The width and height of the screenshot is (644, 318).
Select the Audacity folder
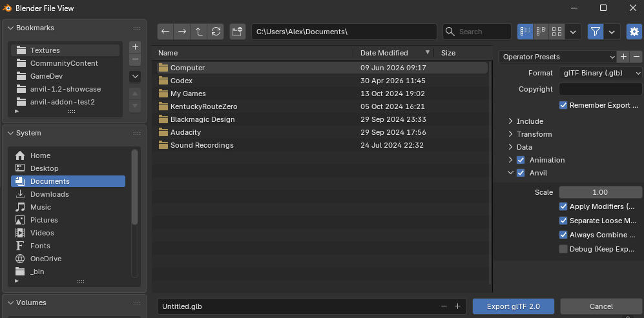pos(322,132)
